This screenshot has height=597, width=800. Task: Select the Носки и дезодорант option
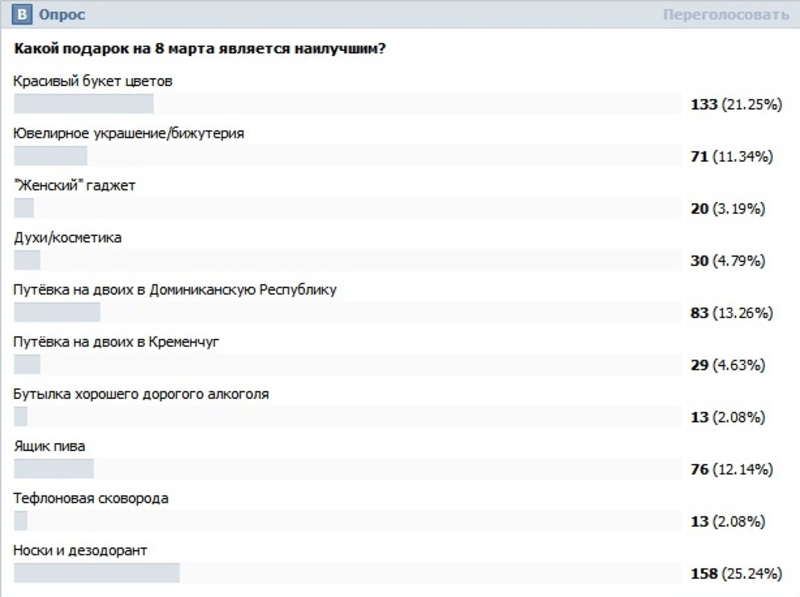[x=81, y=549]
